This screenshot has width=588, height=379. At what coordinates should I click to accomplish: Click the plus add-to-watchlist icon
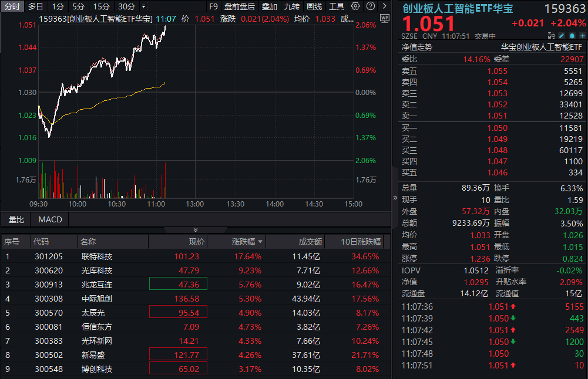point(582,35)
